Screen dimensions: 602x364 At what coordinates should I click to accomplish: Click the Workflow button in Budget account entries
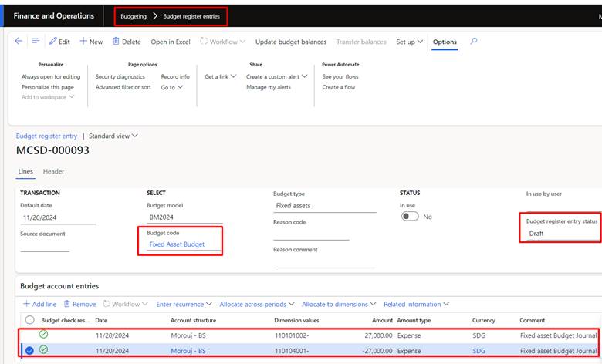125,304
